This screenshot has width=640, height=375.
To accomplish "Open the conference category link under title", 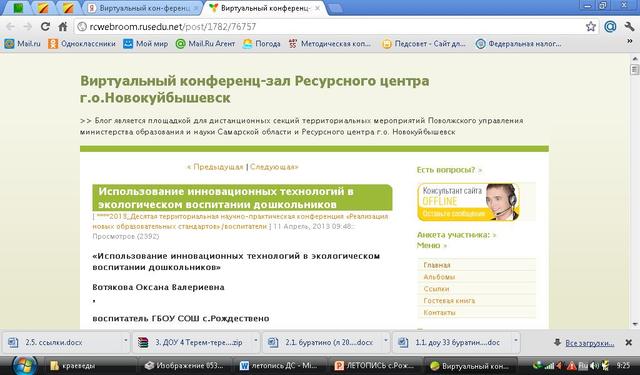I will [x=240, y=221].
